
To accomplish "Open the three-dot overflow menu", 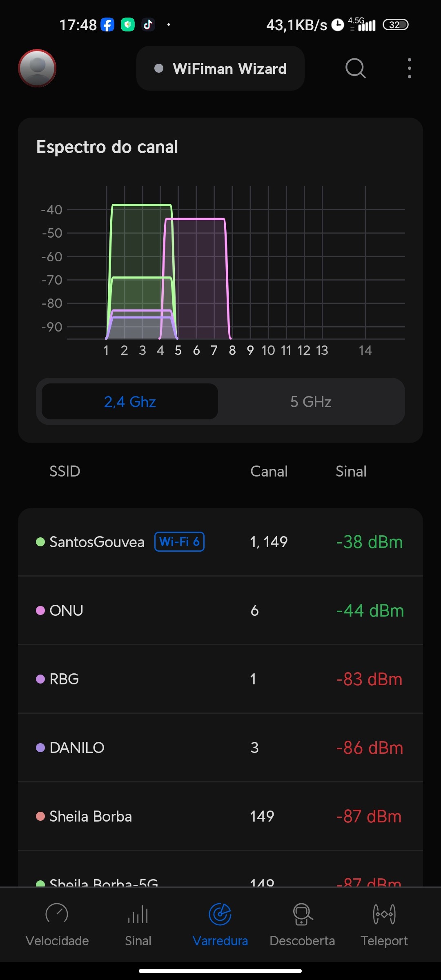I will pyautogui.click(x=409, y=68).
